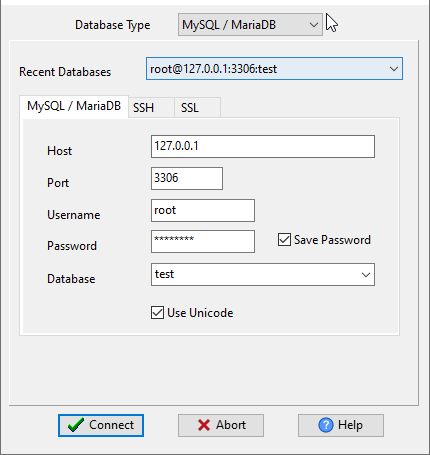Expand the Recent Databases chevron arrow
This screenshot has height=455, width=430.
[394, 69]
